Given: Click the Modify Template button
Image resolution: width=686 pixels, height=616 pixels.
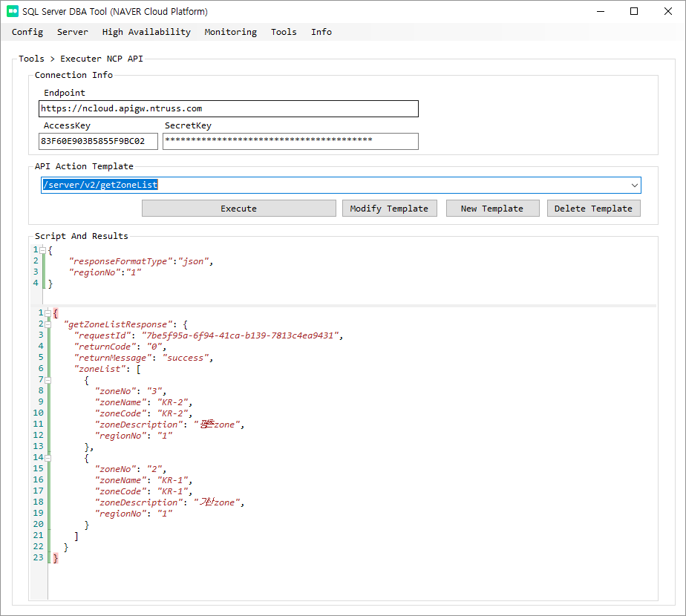Looking at the screenshot, I should (389, 209).
